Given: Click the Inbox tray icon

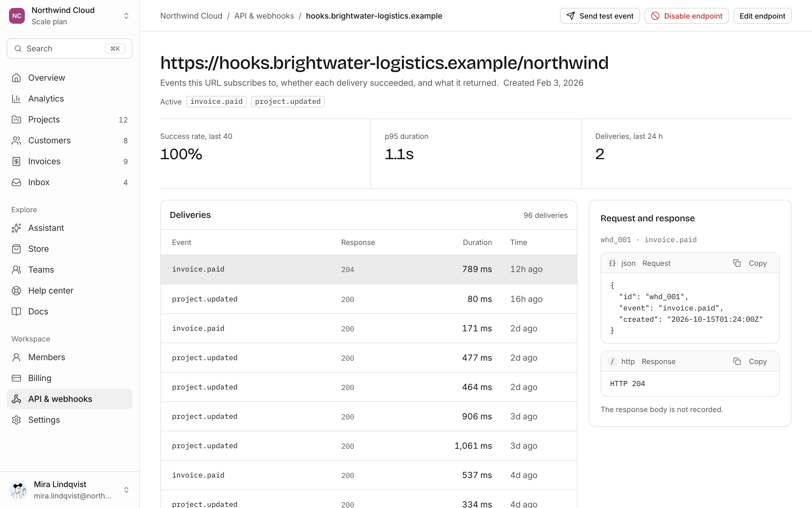Looking at the screenshot, I should tap(16, 182).
